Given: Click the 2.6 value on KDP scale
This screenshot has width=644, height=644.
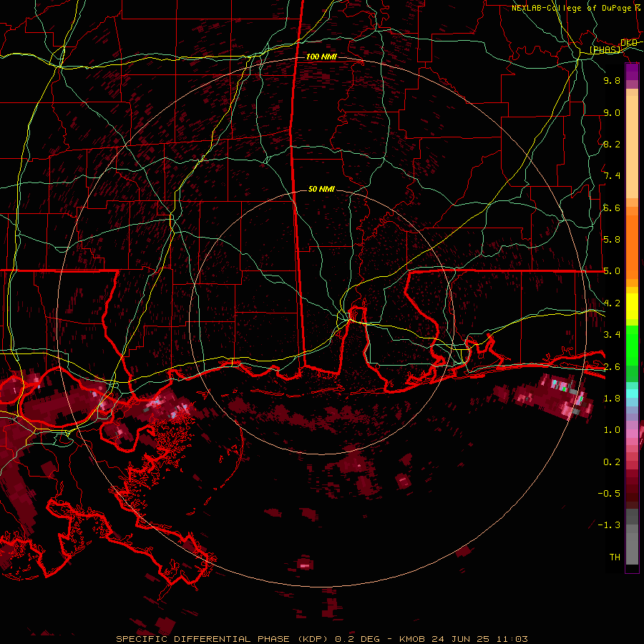Looking at the screenshot, I should click(612, 367).
